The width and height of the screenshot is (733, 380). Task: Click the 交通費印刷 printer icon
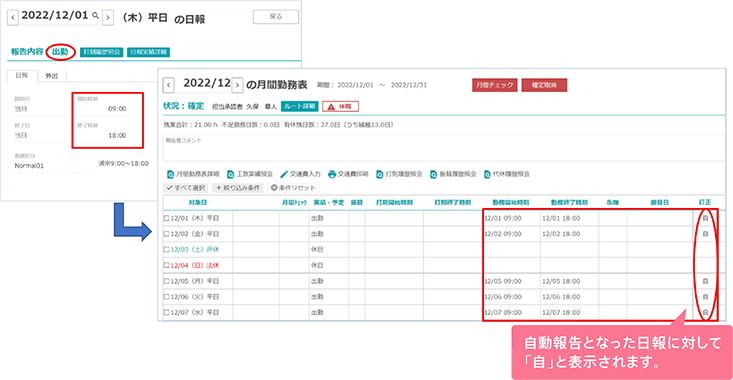pos(332,174)
